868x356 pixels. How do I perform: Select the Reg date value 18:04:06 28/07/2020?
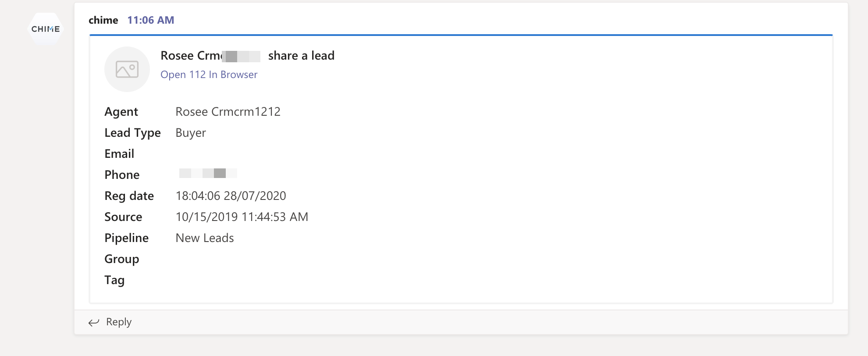click(x=231, y=196)
